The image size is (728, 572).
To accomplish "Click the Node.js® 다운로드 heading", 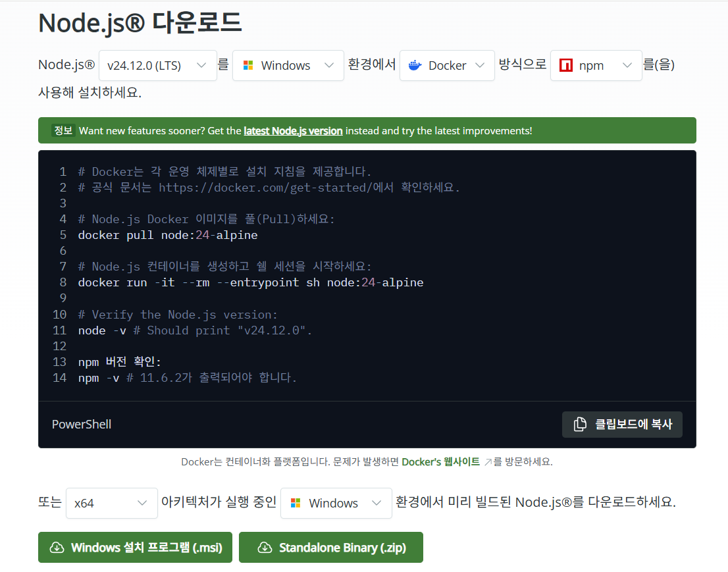I will pos(140,22).
